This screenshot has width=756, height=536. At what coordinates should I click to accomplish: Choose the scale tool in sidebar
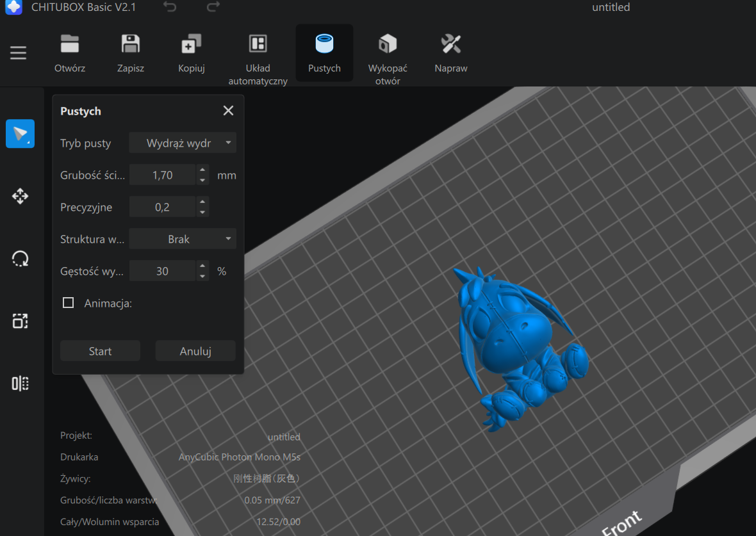[x=21, y=321]
